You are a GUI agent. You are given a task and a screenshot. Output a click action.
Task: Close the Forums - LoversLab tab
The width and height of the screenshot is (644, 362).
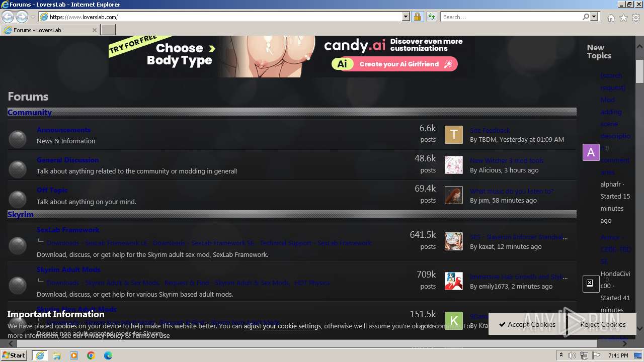pyautogui.click(x=94, y=30)
